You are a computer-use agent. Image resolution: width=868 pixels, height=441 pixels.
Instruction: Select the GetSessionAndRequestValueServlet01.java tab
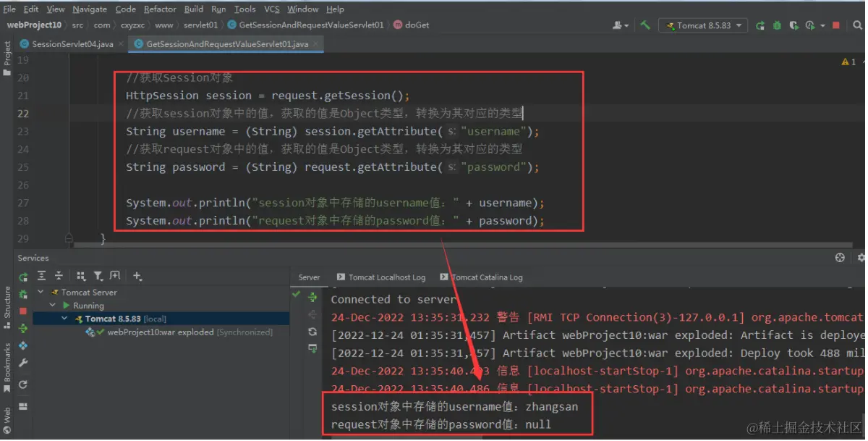click(x=227, y=44)
